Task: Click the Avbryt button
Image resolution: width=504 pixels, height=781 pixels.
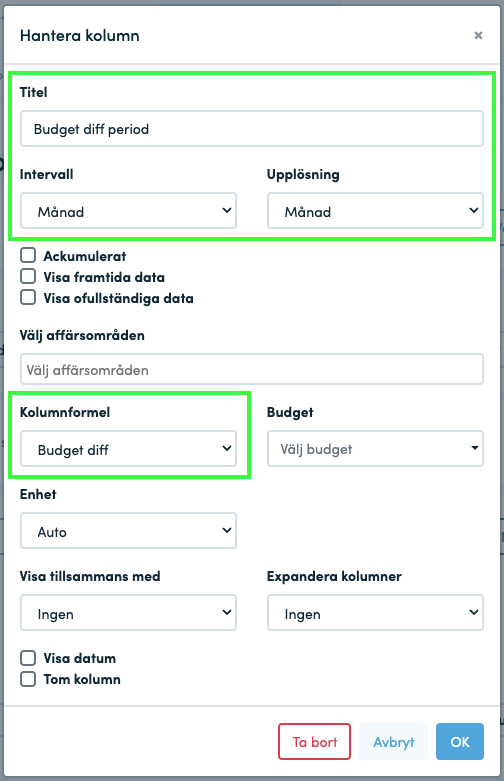Action: tap(393, 742)
